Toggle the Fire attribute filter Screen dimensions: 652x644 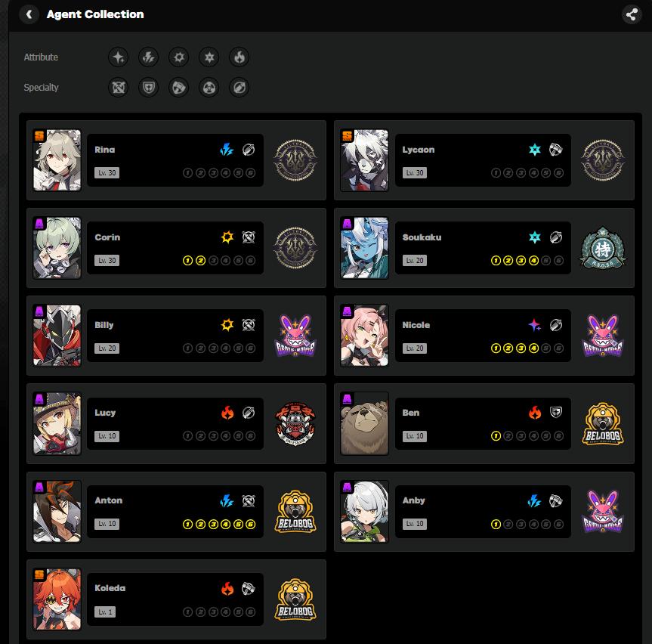tap(239, 57)
